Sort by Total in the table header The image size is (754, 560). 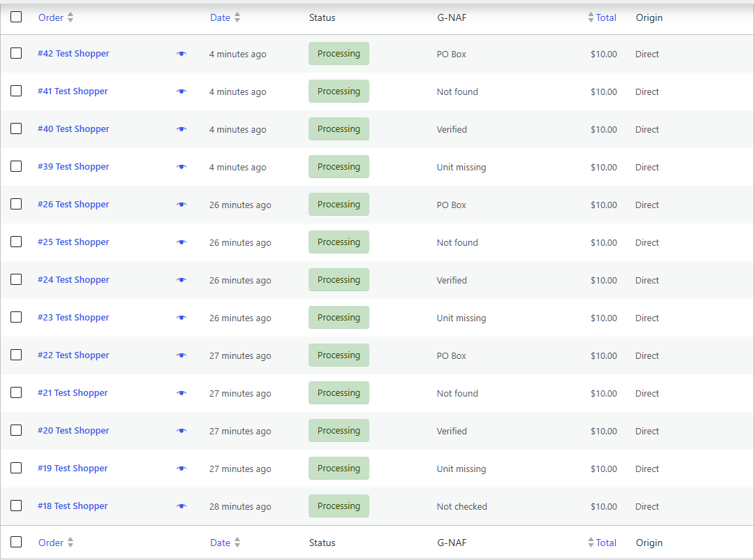(x=602, y=17)
